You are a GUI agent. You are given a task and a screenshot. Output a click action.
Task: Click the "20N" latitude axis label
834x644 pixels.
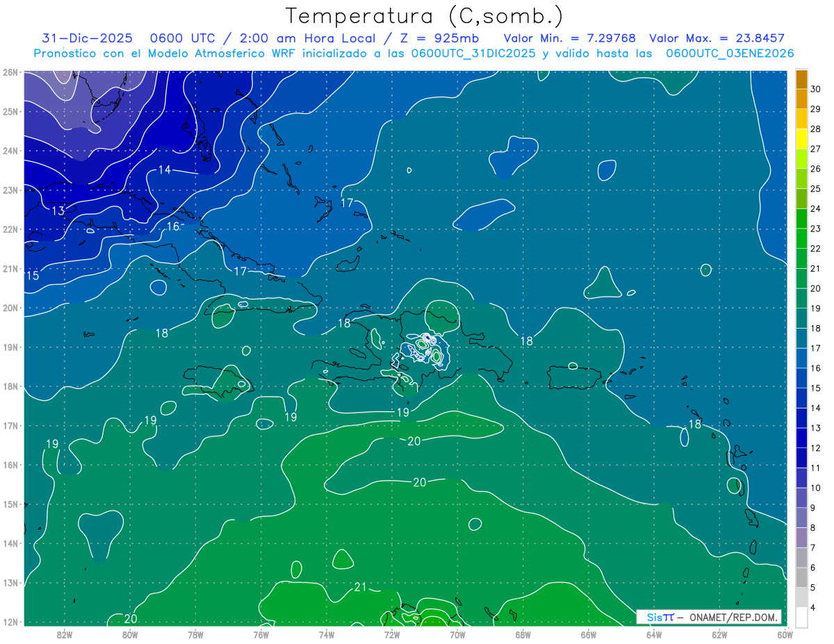(x=10, y=308)
